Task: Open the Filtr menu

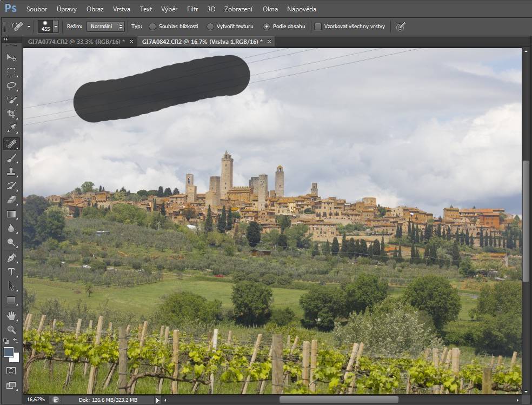Action: pyautogui.click(x=192, y=9)
